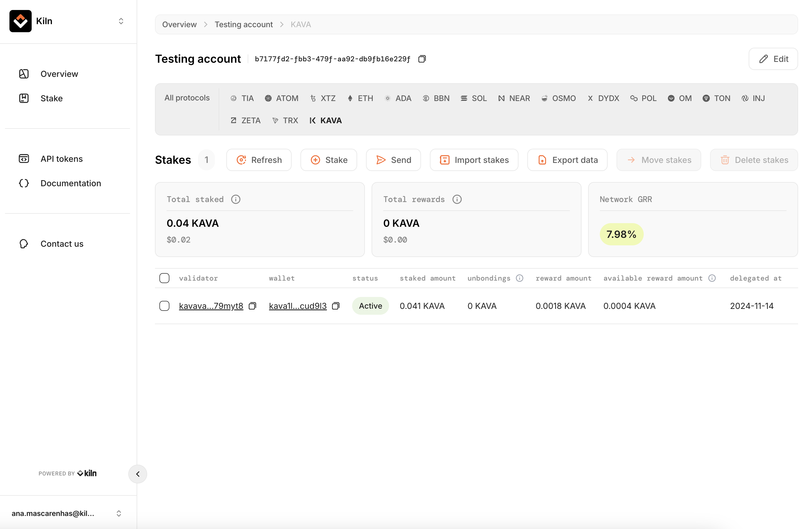Click available reward amount info icon

(712, 278)
